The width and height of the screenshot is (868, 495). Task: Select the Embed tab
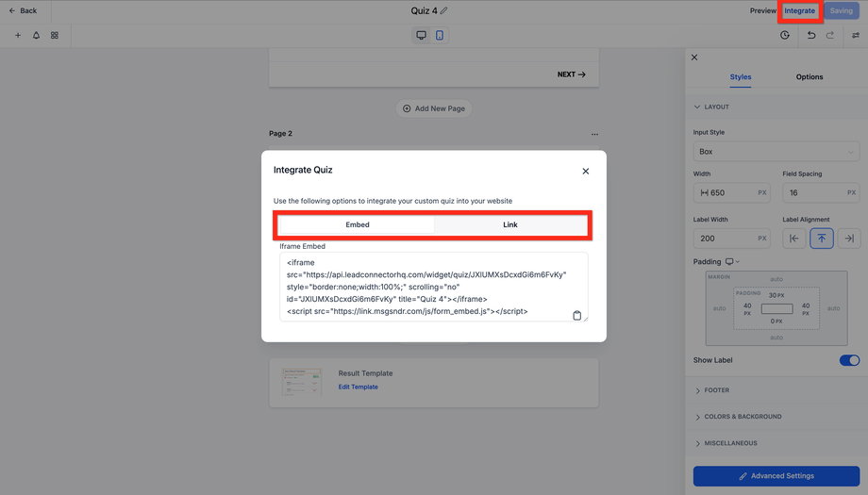(x=357, y=224)
